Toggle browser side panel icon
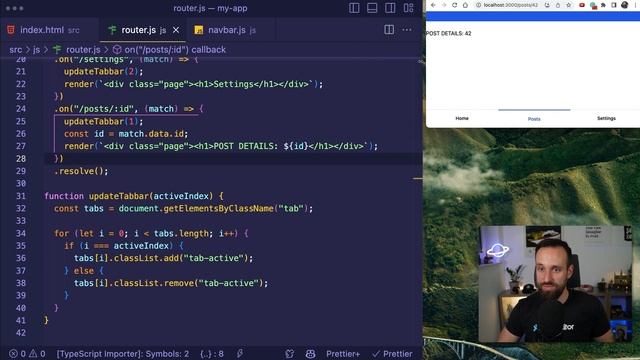 pos(614,5)
